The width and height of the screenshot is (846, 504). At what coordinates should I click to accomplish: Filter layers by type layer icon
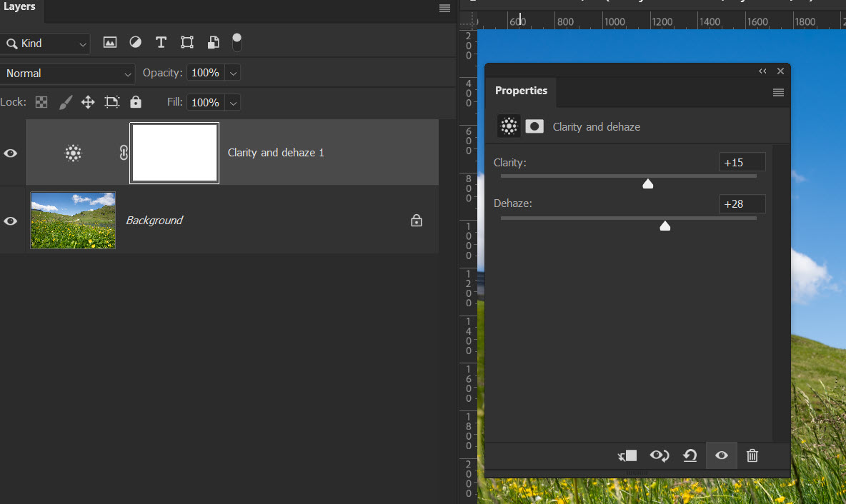coord(161,43)
